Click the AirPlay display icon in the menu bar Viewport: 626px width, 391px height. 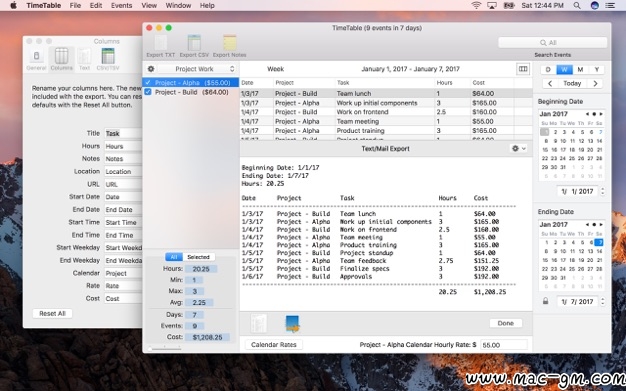click(492, 6)
